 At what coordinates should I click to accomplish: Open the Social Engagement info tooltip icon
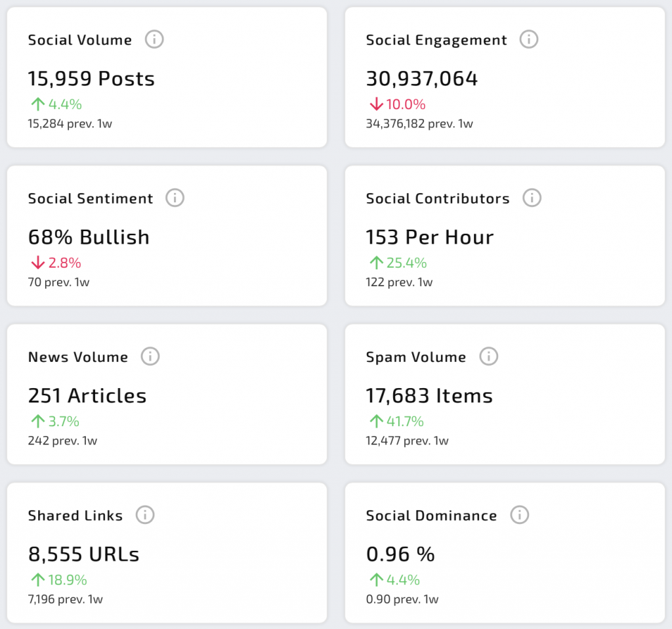tap(529, 39)
